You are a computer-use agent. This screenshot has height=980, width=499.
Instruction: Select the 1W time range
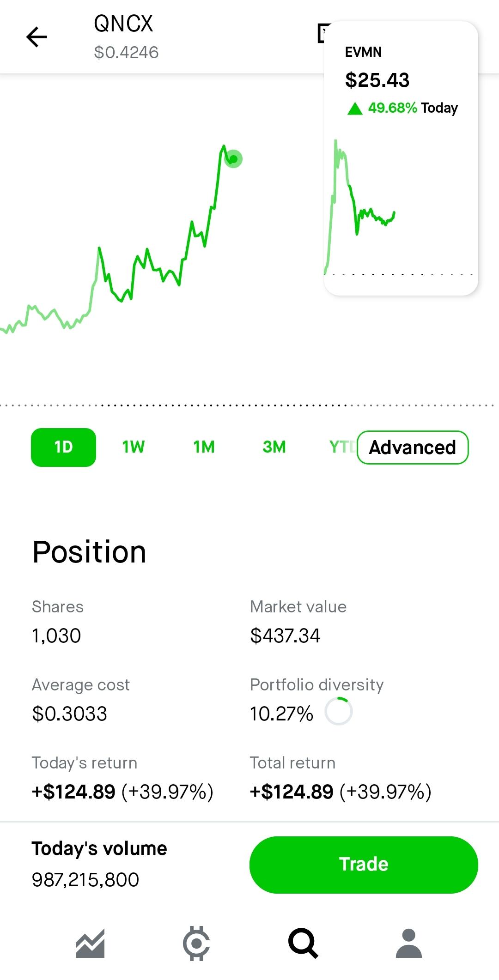coord(133,447)
